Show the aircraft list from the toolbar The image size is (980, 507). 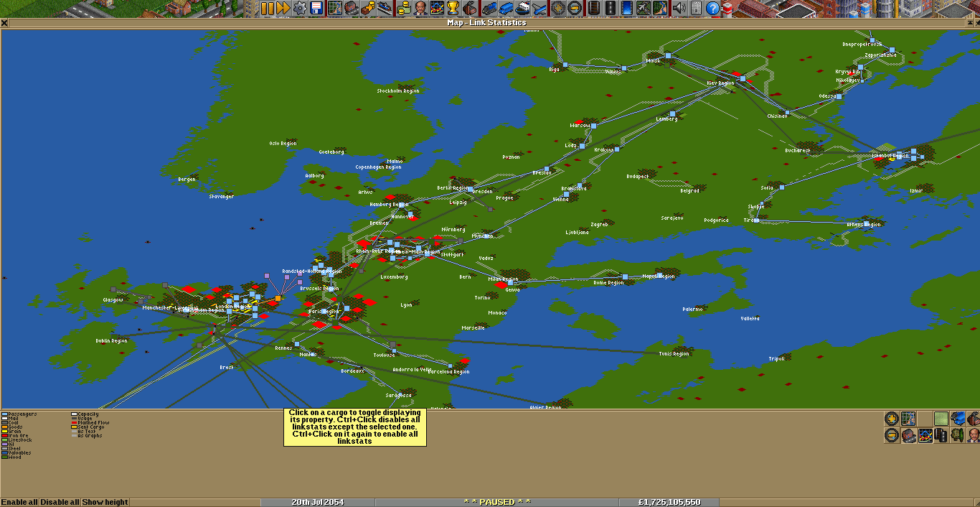[x=540, y=8]
